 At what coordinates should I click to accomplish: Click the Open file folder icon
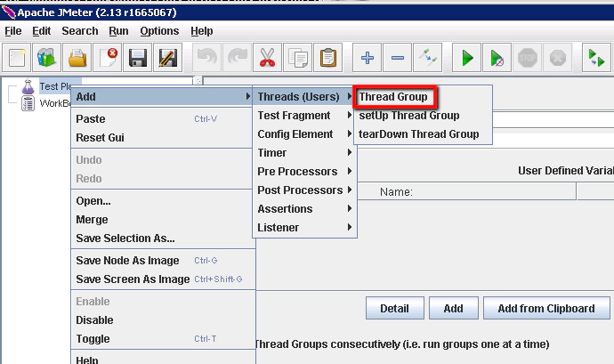(x=77, y=58)
